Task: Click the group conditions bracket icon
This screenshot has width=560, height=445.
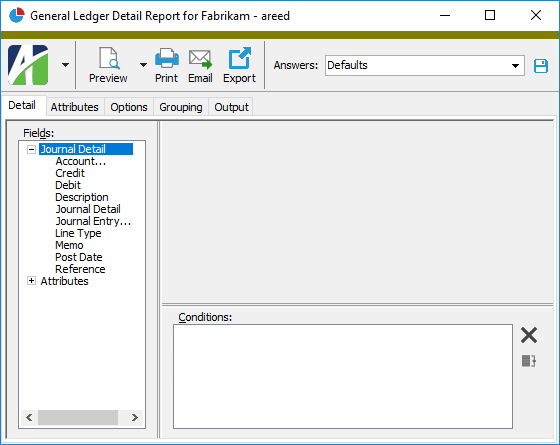Action: 529,361
